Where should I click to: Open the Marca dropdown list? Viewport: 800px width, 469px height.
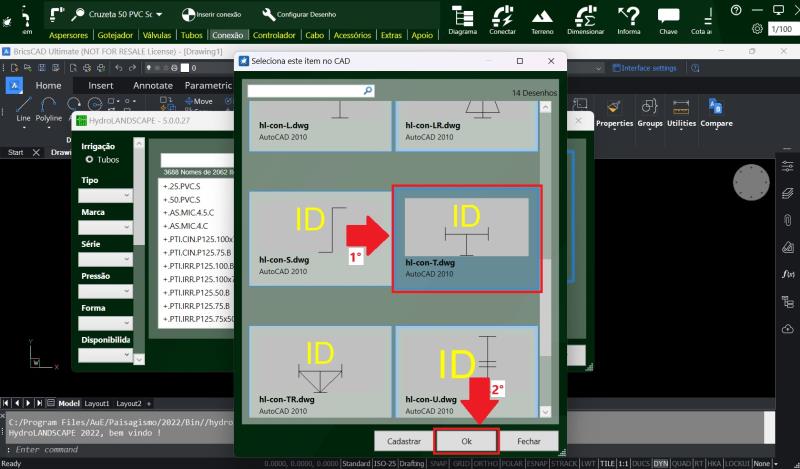(x=106, y=228)
